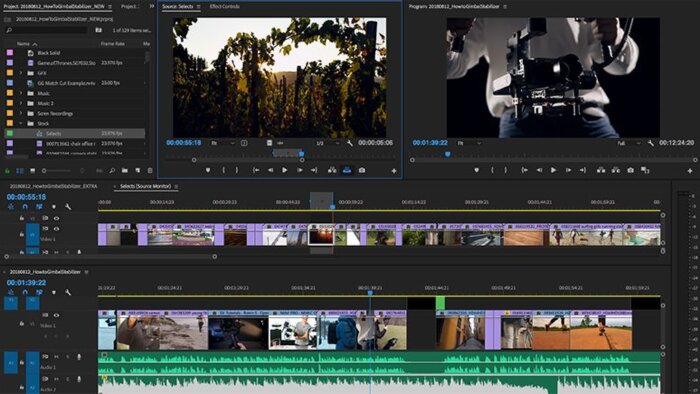This screenshot has height=394, width=700.
Task: Step back one frame in Source monitor
Action: tap(271, 170)
